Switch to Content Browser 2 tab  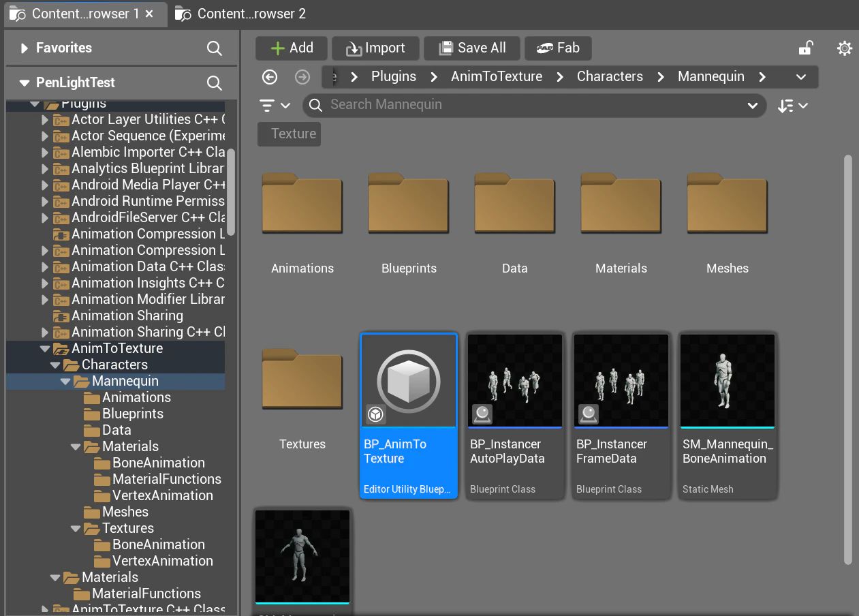point(241,14)
